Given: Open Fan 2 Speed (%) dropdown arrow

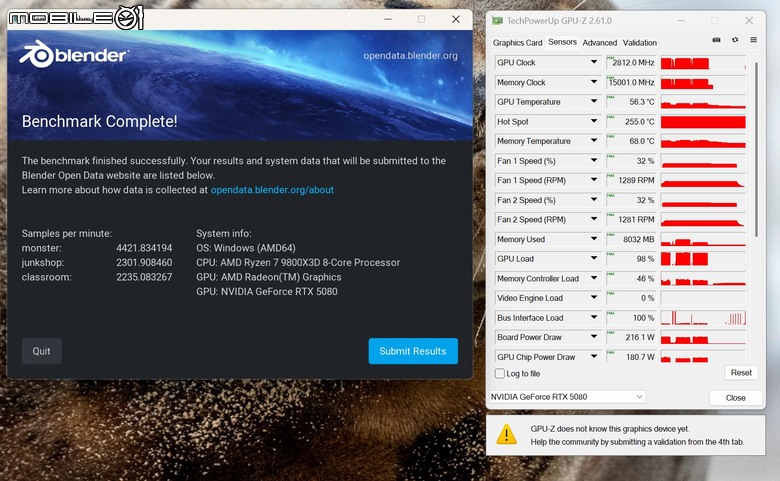Looking at the screenshot, I should pos(593,200).
